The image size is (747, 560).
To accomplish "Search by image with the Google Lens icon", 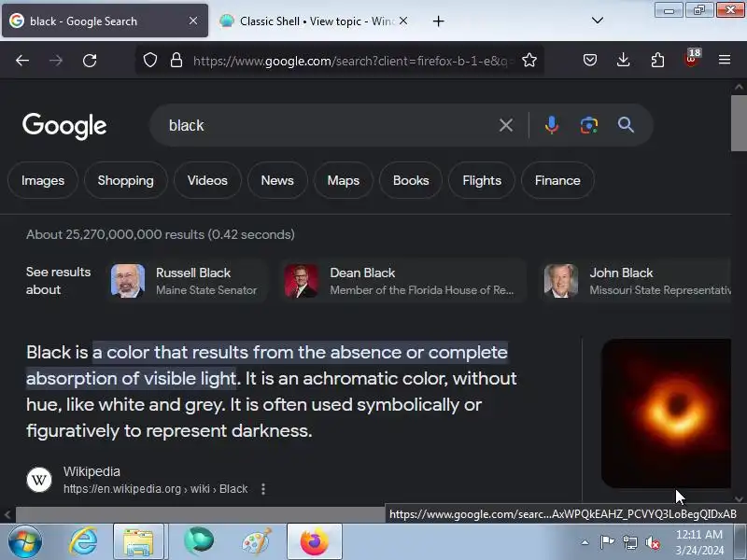I will point(589,125).
